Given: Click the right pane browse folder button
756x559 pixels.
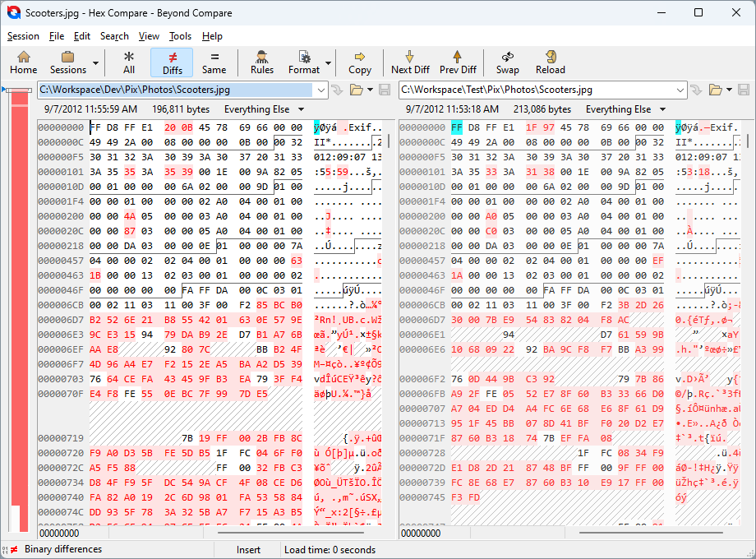Looking at the screenshot, I should pyautogui.click(x=715, y=90).
